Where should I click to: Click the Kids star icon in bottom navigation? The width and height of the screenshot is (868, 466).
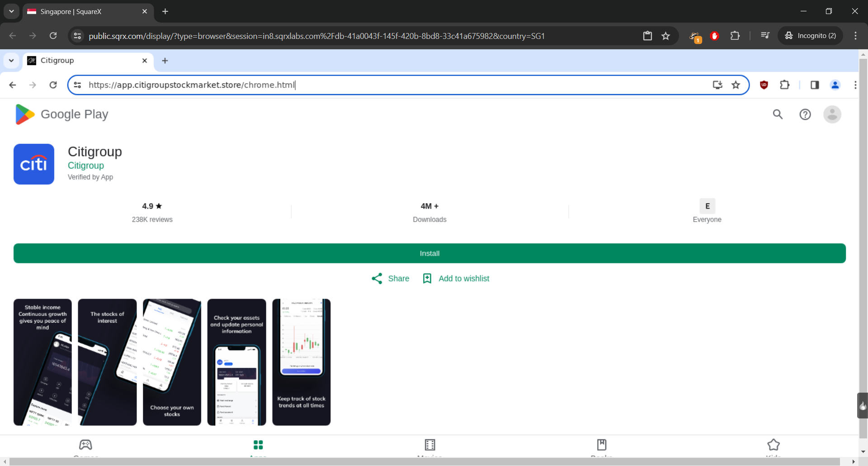774,445
